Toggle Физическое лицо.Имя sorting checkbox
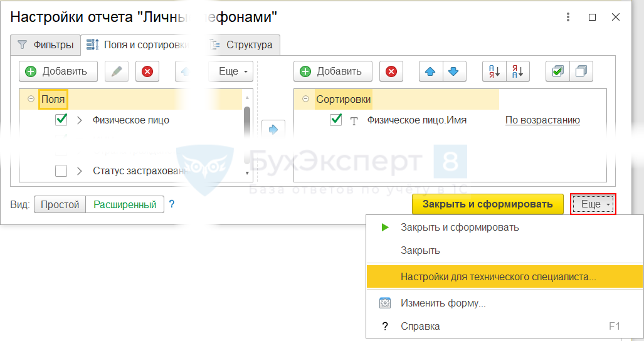This screenshot has height=341, width=644. (x=336, y=120)
